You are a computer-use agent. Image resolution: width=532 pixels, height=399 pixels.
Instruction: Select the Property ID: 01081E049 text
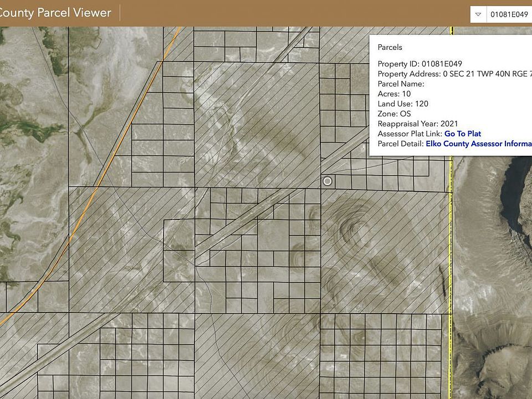pos(420,64)
